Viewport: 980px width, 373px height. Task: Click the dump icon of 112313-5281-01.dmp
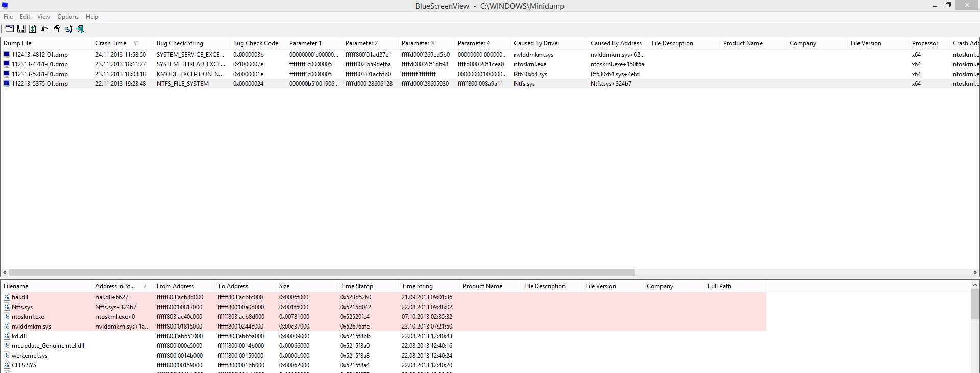7,74
